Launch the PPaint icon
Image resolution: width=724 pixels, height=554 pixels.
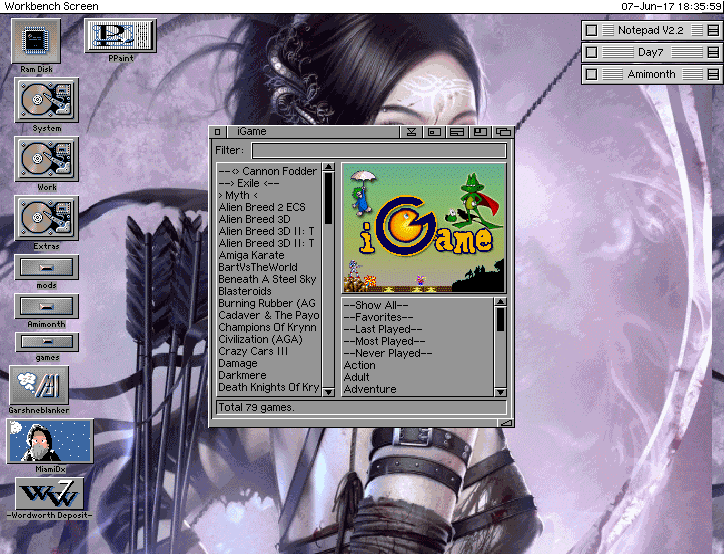[120, 36]
